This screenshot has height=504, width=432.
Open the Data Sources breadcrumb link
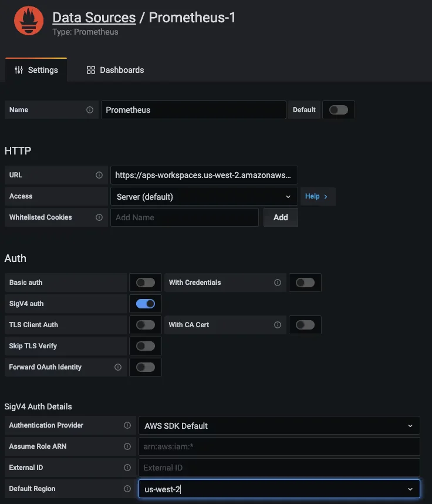click(93, 18)
